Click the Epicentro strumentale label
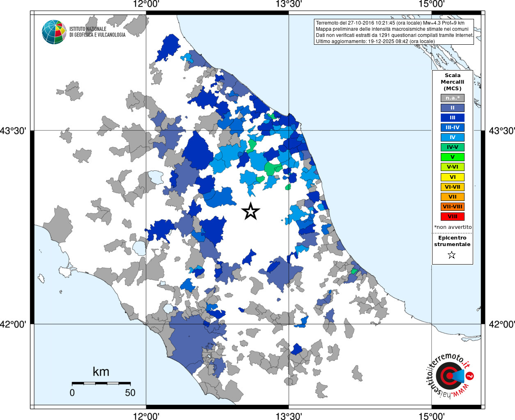 452,241
